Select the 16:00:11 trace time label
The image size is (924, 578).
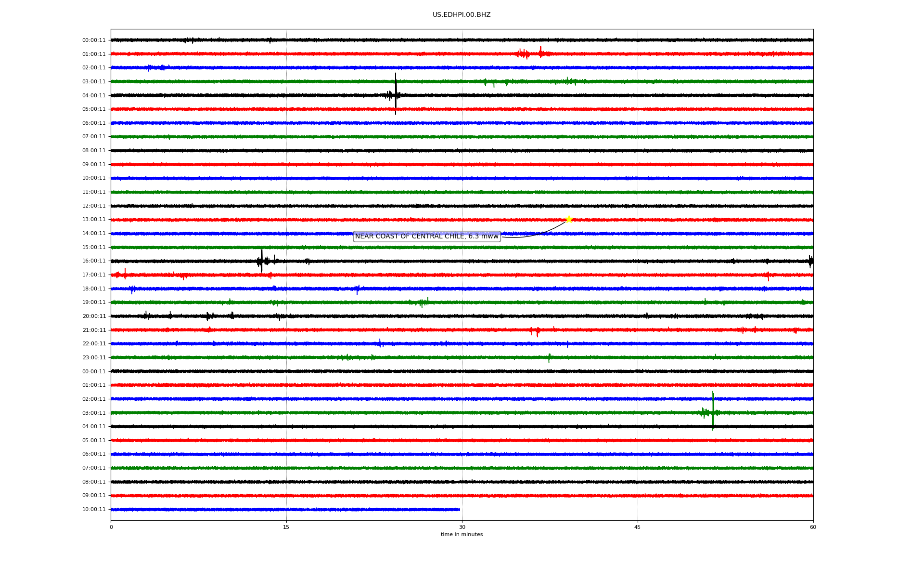tap(94, 261)
